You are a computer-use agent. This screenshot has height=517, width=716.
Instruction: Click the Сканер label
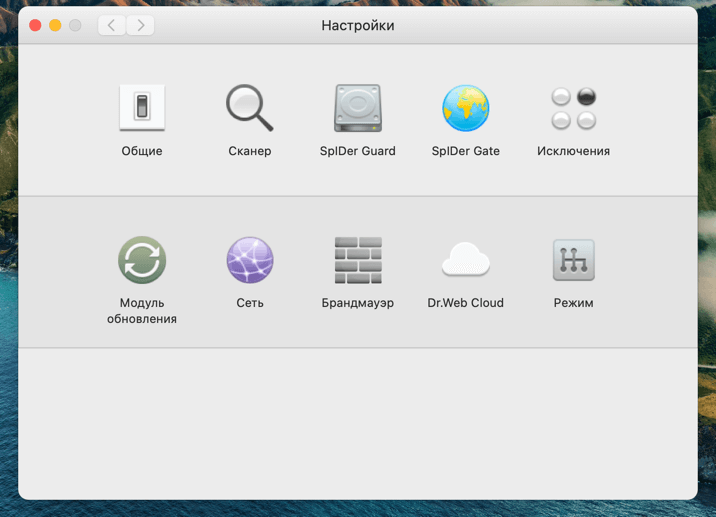click(x=250, y=151)
